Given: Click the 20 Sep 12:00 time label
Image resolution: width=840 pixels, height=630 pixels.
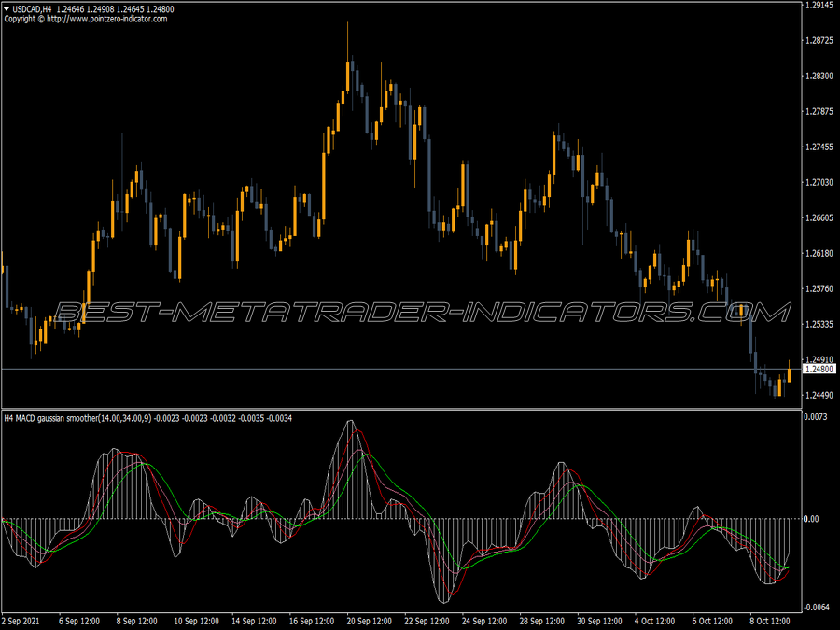Looking at the screenshot, I should (x=369, y=621).
